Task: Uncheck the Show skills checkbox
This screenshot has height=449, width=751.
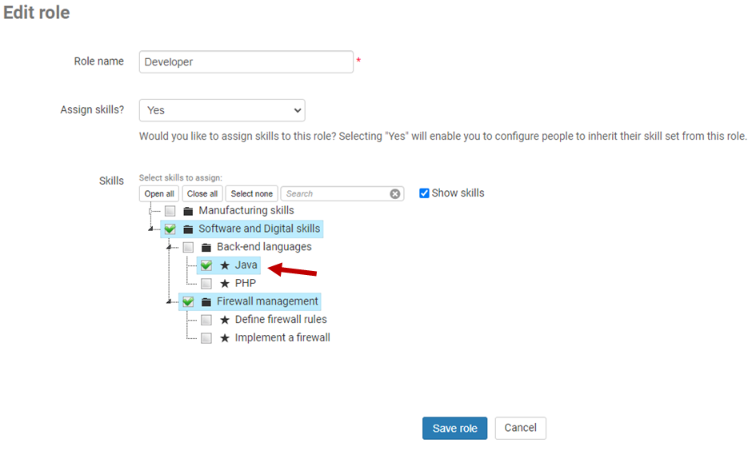Action: tap(424, 193)
